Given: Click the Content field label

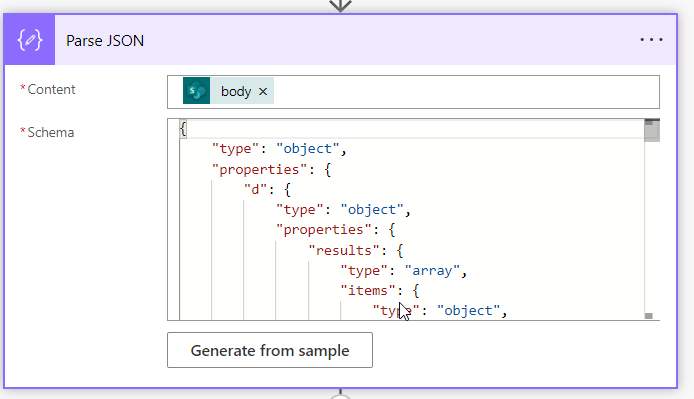Looking at the screenshot, I should coord(51,89).
